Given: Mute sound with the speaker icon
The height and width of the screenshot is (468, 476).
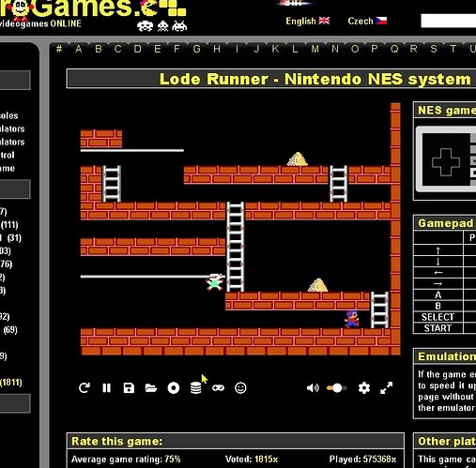Looking at the screenshot, I should pyautogui.click(x=313, y=388).
